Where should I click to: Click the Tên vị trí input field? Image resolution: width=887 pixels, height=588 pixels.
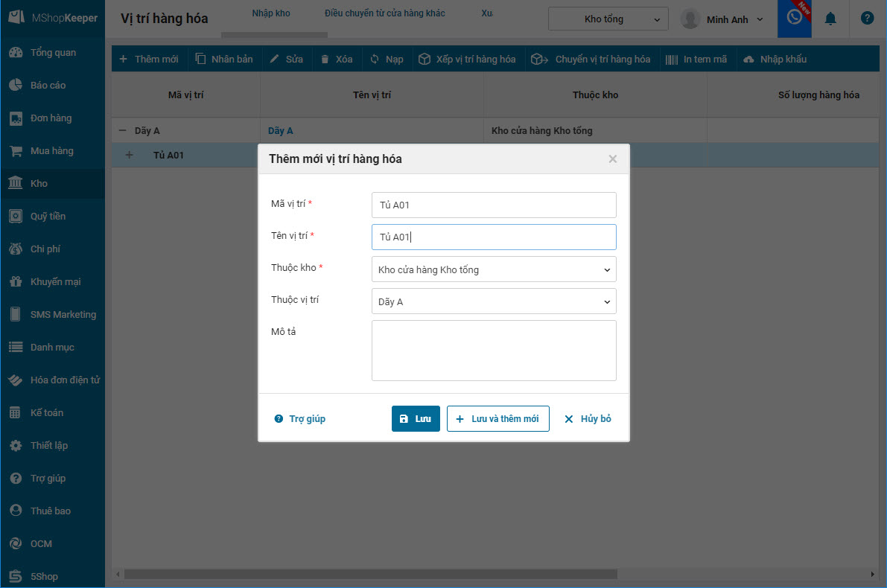[494, 237]
